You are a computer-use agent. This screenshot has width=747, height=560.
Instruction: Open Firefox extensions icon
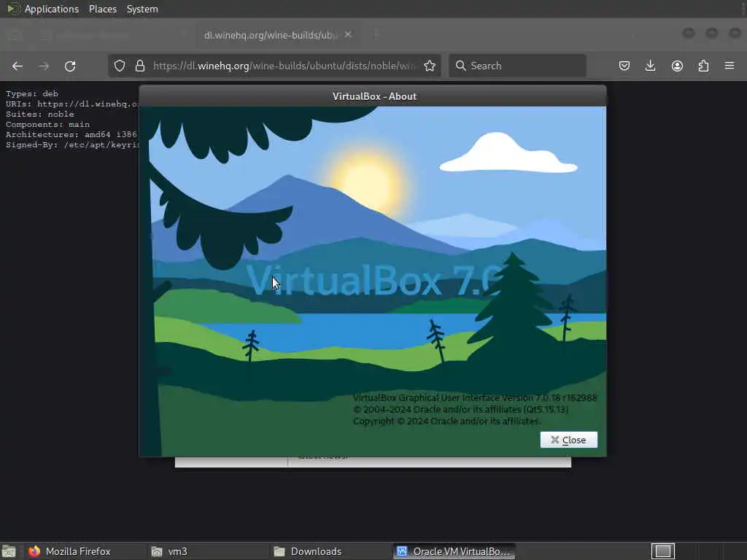point(704,66)
